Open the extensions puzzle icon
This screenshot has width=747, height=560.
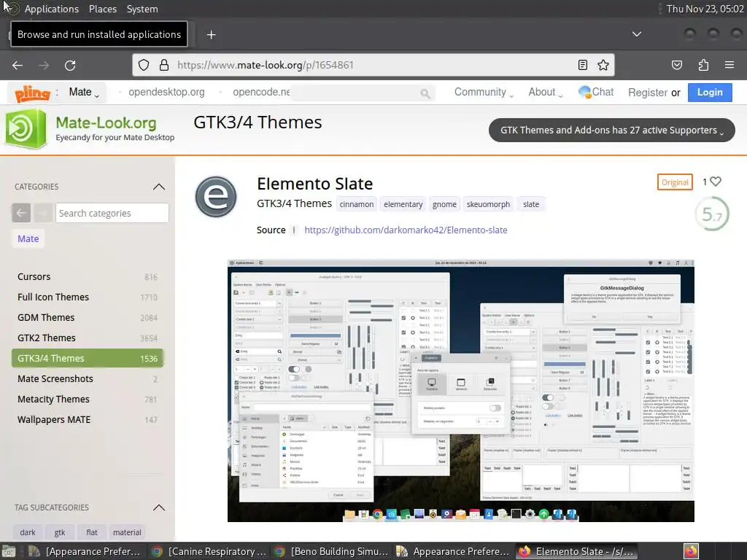[703, 65]
